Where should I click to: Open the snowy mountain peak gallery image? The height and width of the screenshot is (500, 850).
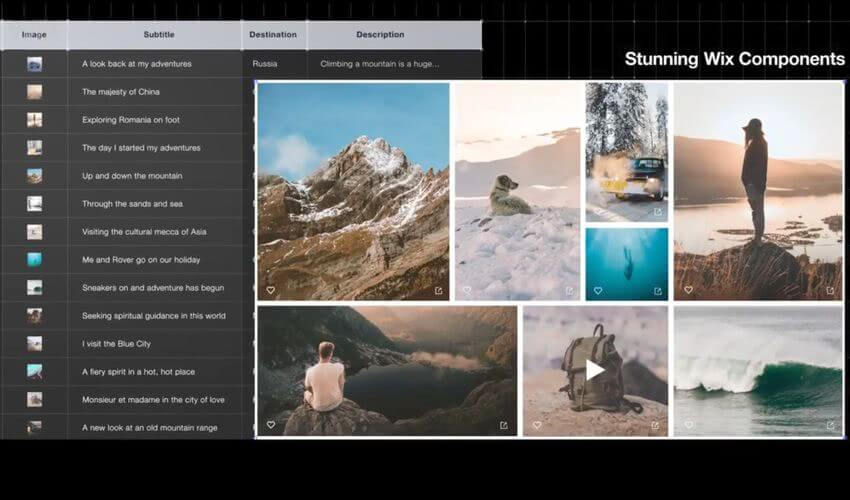pos(353,191)
